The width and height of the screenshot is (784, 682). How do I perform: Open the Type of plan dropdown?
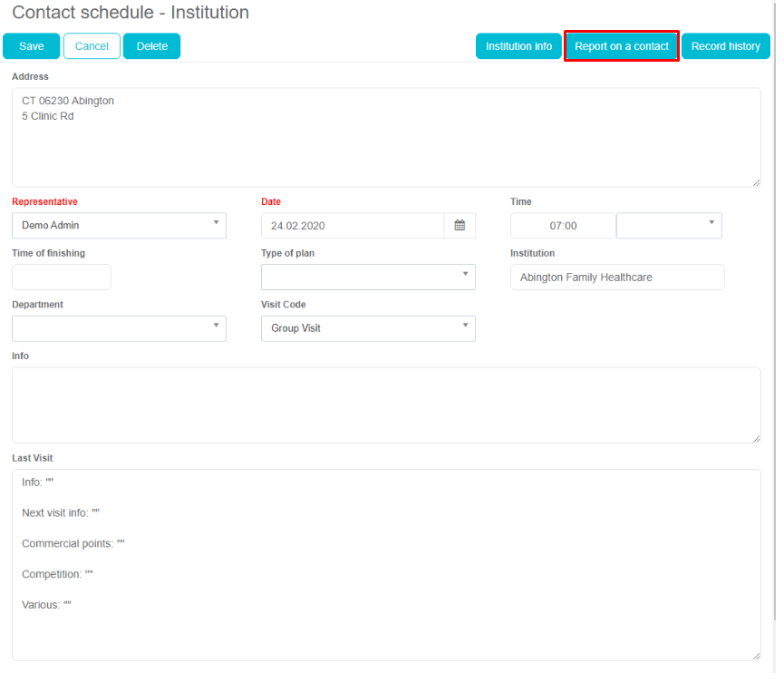coord(368,277)
